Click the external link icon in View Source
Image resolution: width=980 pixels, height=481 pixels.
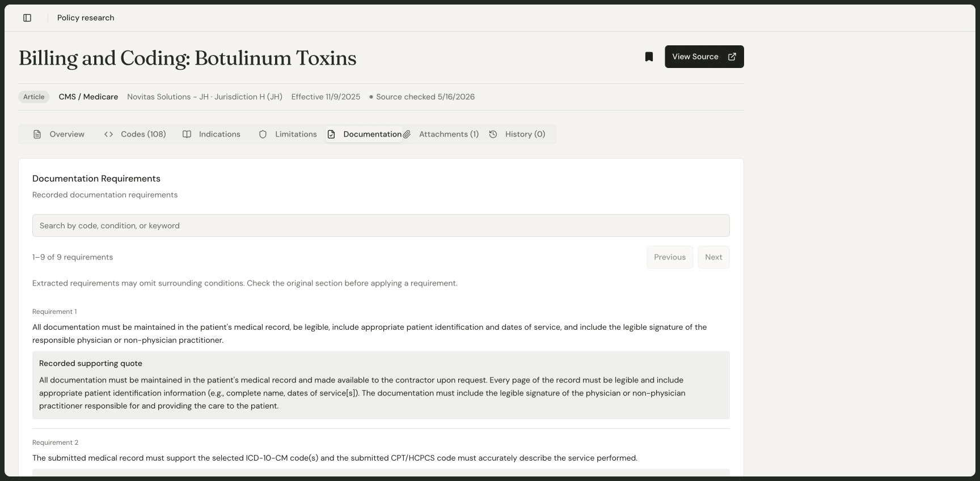pyautogui.click(x=732, y=57)
